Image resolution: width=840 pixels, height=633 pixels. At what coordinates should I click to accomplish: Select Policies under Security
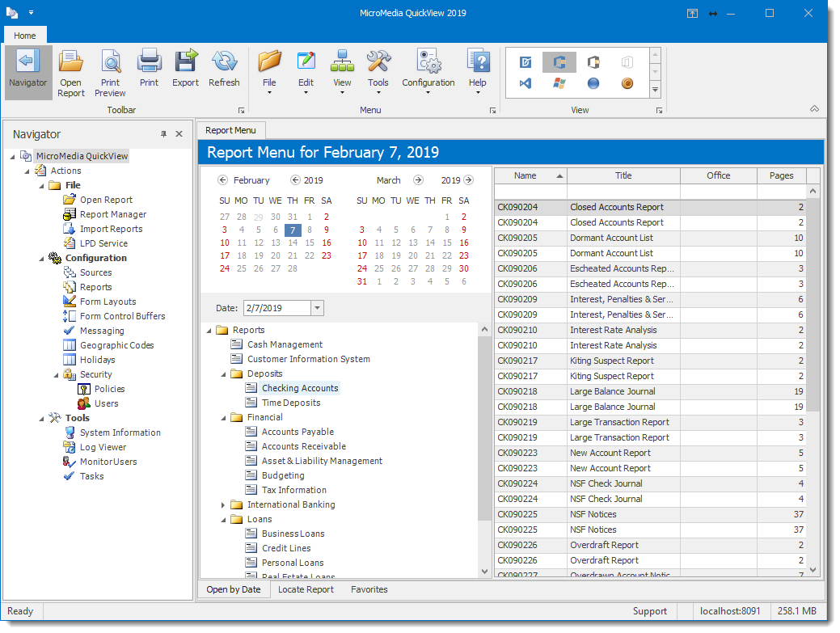click(109, 389)
